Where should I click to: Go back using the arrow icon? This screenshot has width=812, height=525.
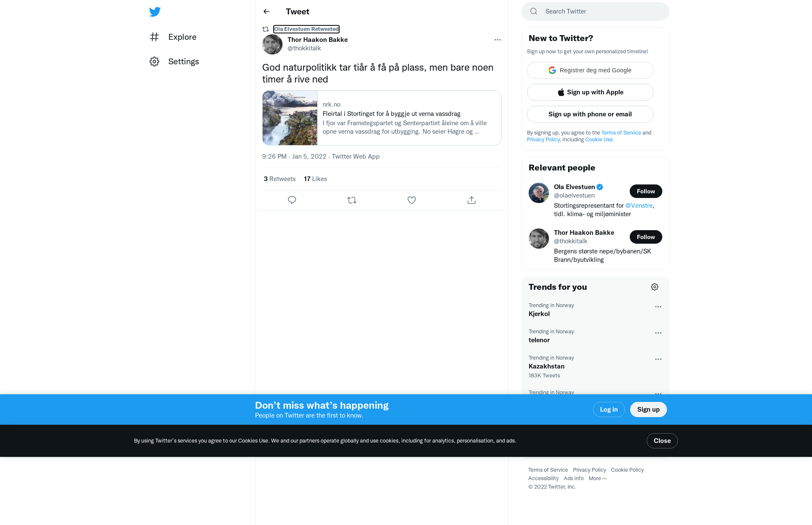point(266,11)
